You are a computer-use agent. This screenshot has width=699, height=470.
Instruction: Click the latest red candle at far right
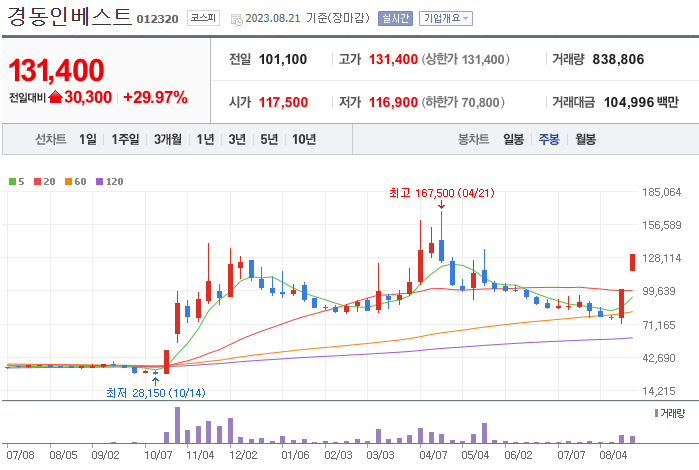(632, 262)
